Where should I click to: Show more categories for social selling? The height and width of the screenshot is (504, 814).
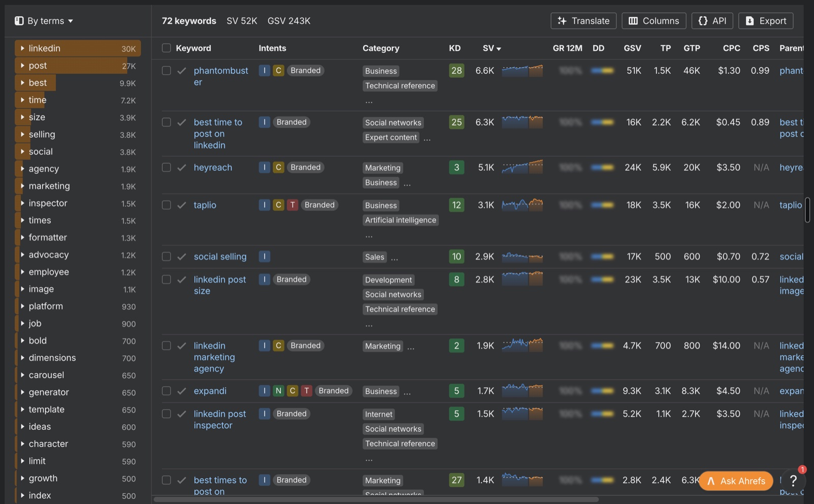pyautogui.click(x=395, y=258)
